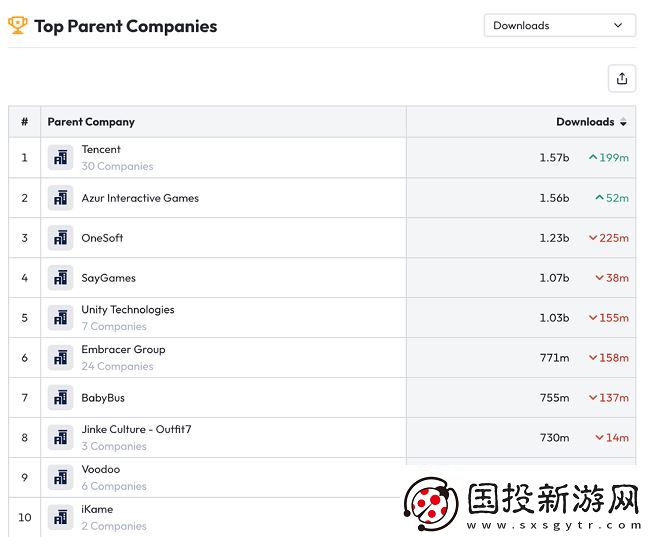Click OneSoft's company building icon

pos(61,238)
